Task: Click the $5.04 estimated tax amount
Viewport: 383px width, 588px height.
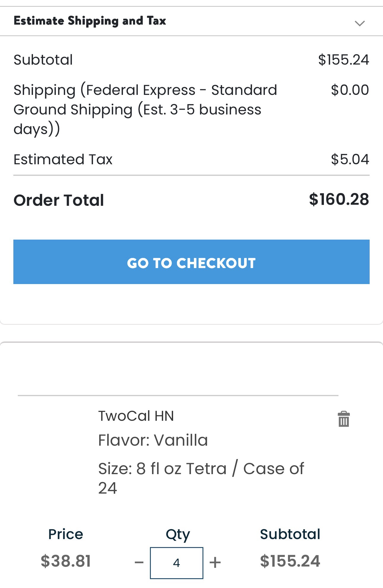Action: (350, 159)
